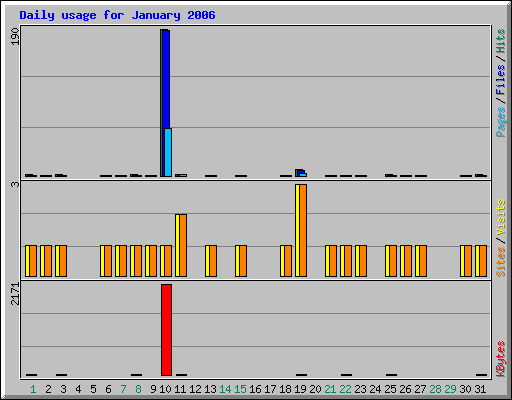
Task: Click the Sites/Visits bar for day 6
Action: click(106, 261)
